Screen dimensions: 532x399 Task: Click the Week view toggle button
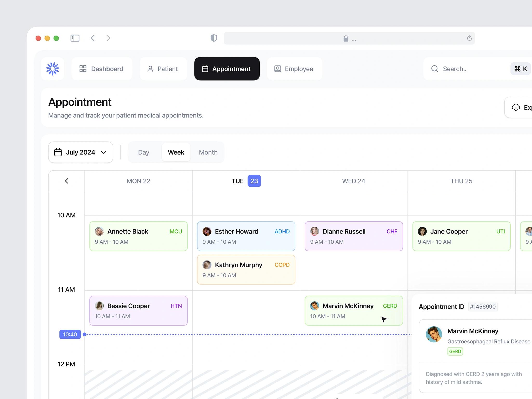(176, 152)
